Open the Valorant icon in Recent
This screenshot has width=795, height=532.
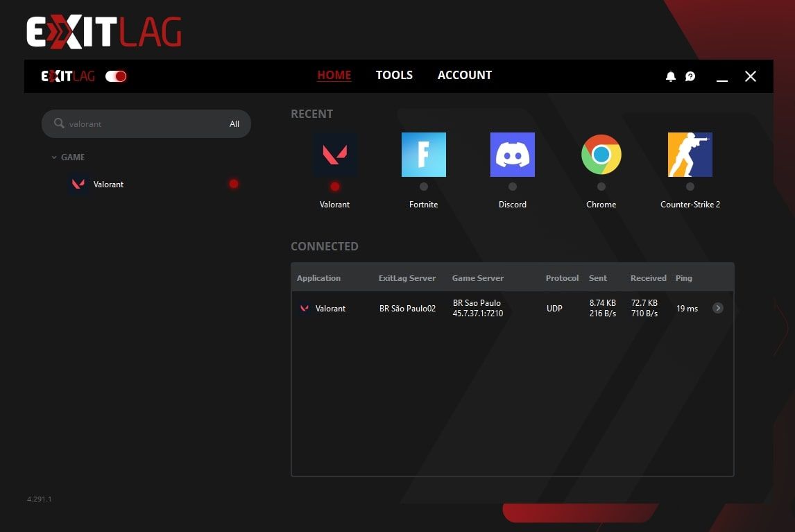[x=335, y=155]
